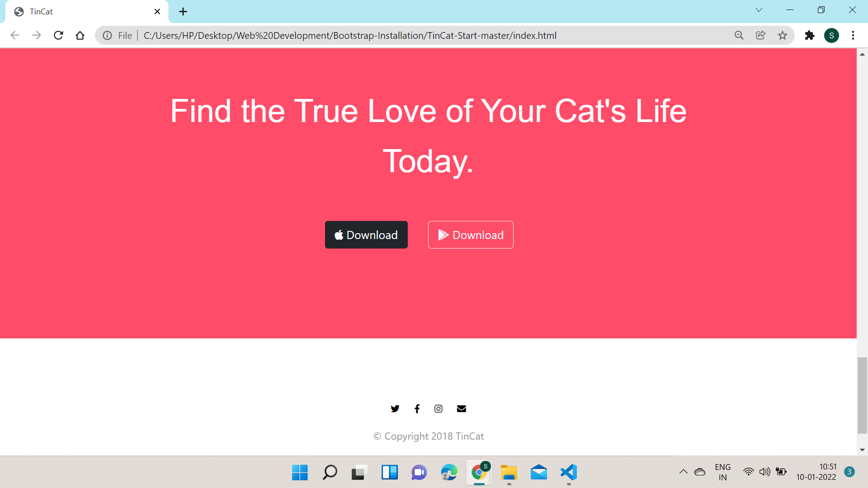The width and height of the screenshot is (868, 488).
Task: Bookmark this page using the star icon
Action: (783, 35)
